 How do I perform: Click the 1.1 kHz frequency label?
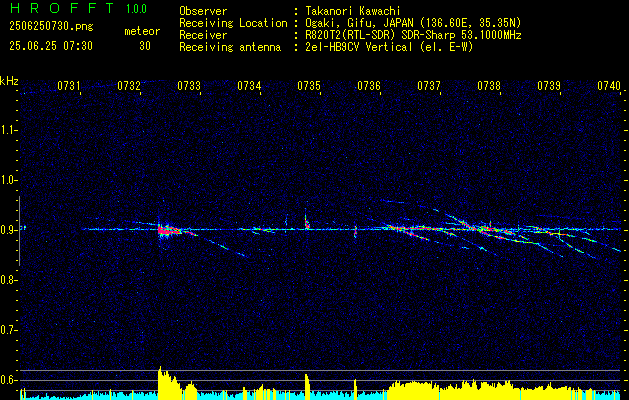point(7,130)
